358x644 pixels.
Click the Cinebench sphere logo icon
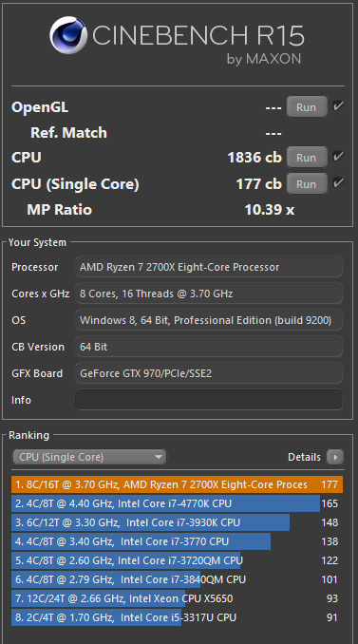(68, 35)
